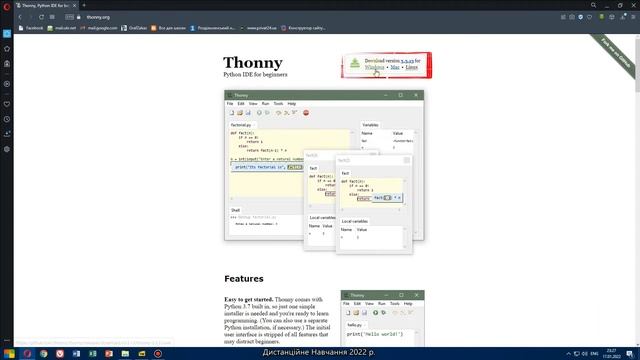
Task: Show hidden system tray icons
Action: click(569, 353)
